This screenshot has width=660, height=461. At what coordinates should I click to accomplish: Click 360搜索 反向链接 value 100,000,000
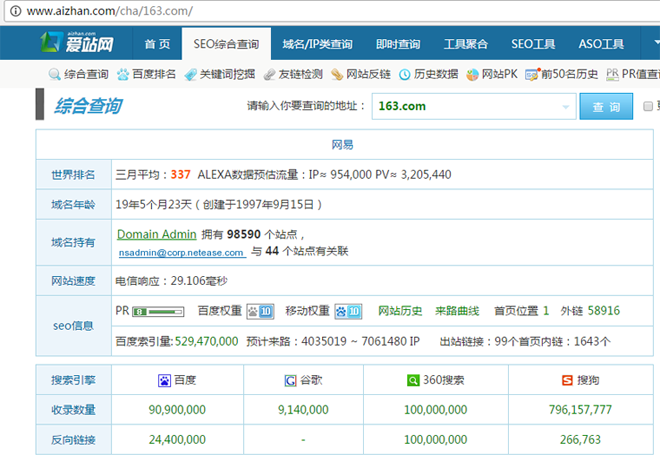(x=436, y=440)
